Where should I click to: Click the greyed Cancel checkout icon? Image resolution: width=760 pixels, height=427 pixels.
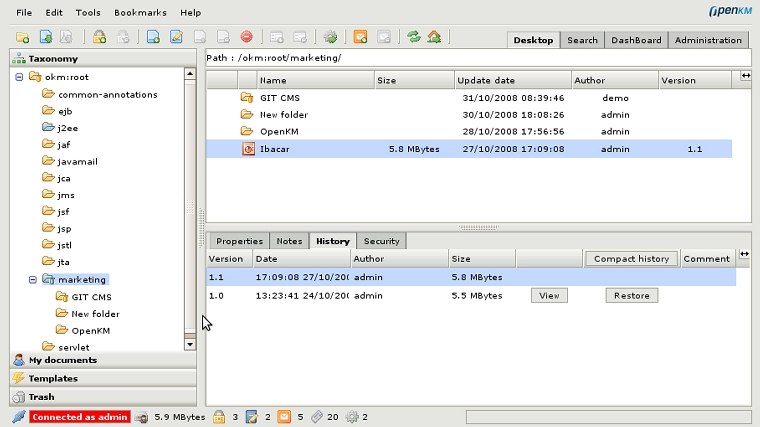(x=223, y=37)
